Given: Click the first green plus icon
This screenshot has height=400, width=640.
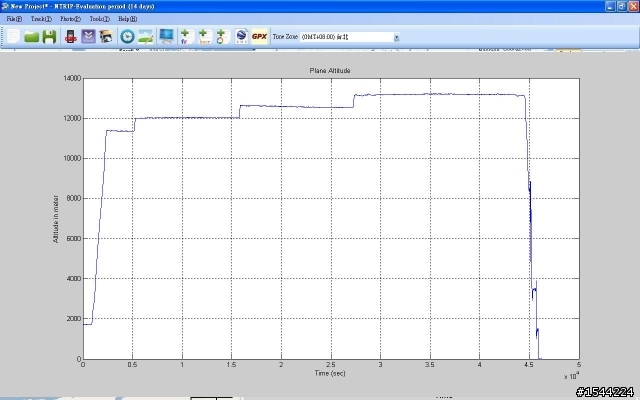Looking at the screenshot, I should tap(186, 37).
